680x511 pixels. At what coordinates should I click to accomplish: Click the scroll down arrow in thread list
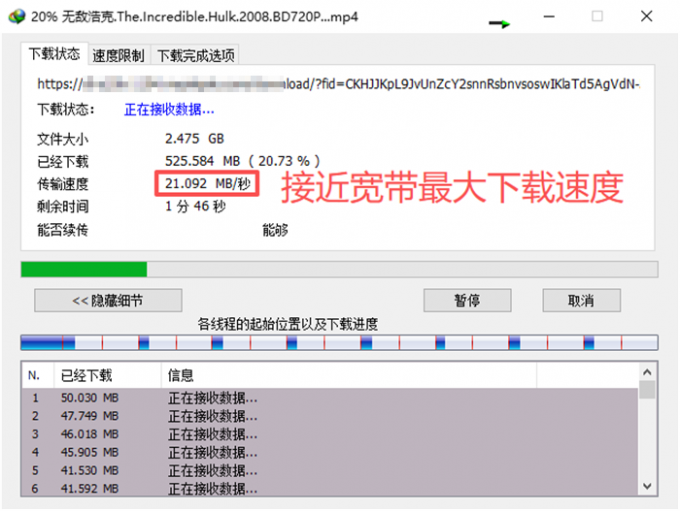pyautogui.click(x=647, y=486)
